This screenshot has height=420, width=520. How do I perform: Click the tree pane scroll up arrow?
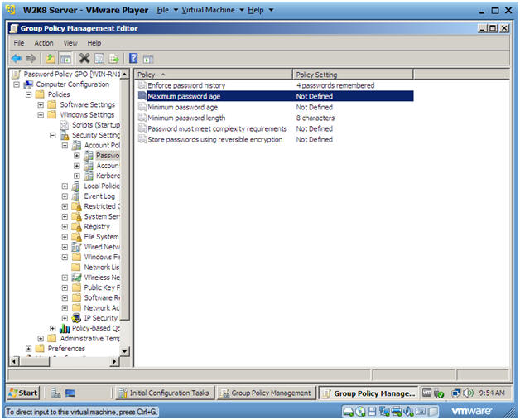[124, 74]
